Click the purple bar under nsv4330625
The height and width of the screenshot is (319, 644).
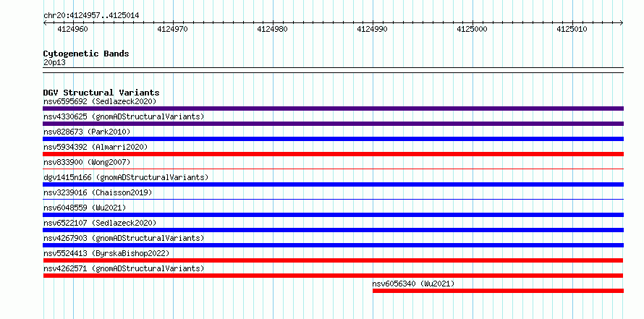point(333,124)
